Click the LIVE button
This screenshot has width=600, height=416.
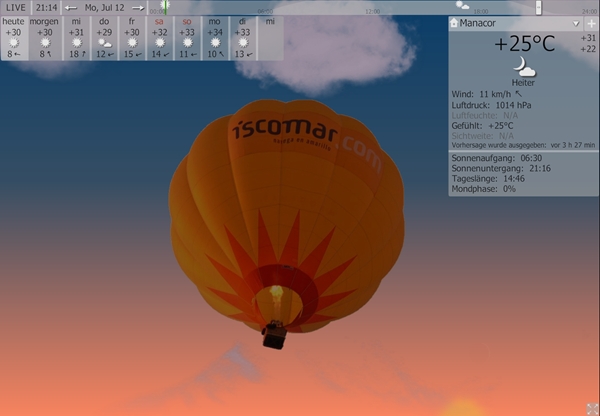click(x=16, y=7)
